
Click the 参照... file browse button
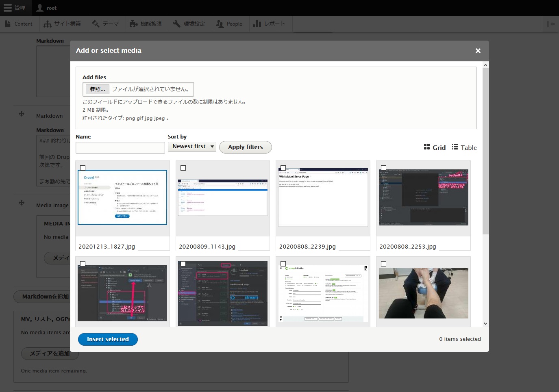(97, 89)
